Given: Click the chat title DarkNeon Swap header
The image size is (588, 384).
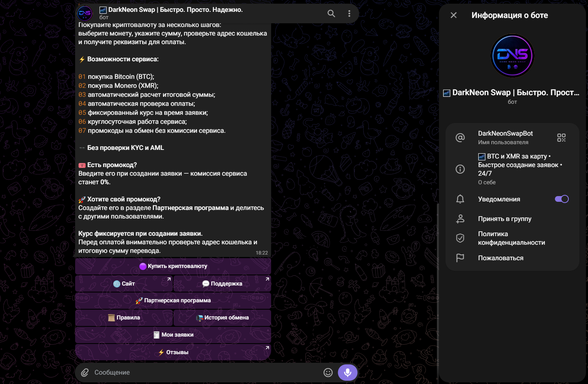Looking at the screenshot, I should 171,10.
